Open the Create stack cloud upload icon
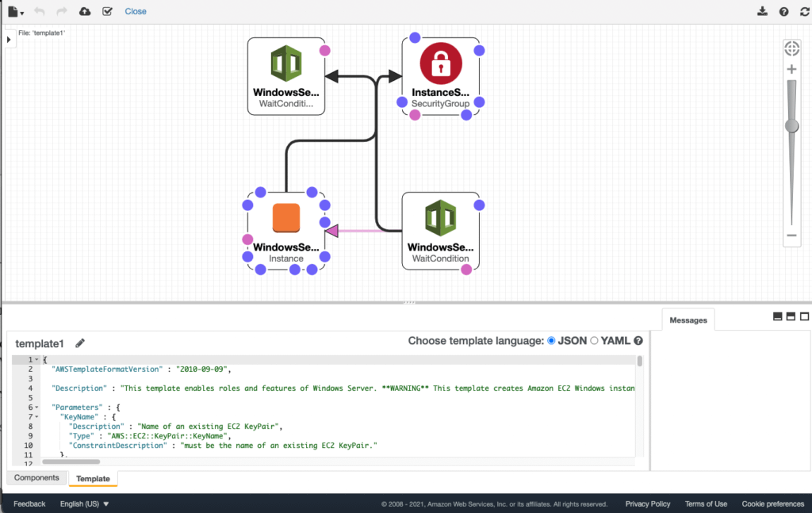Viewport: 812px width, 513px height. pos(84,11)
